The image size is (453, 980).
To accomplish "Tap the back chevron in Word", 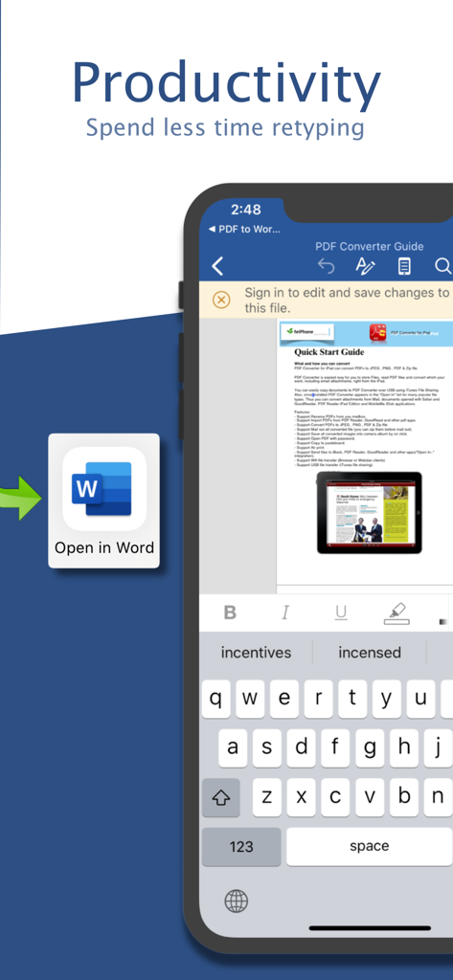I will (217, 266).
